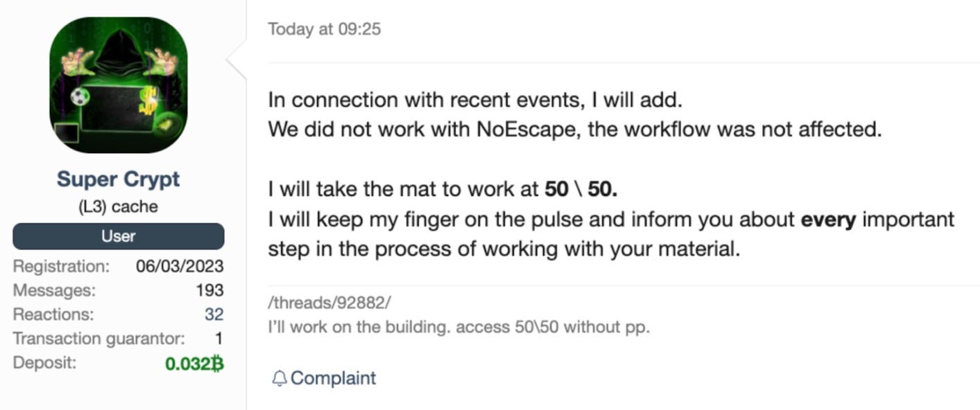Click the (L3) cache user title
Image resolution: width=980 pixels, height=410 pixels.
click(x=119, y=206)
